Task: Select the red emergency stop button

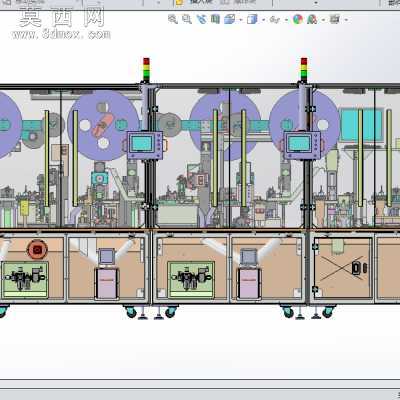Action: click(x=37, y=249)
